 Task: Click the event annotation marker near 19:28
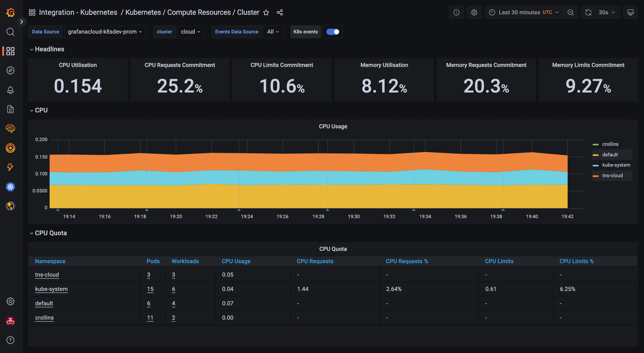point(327,210)
